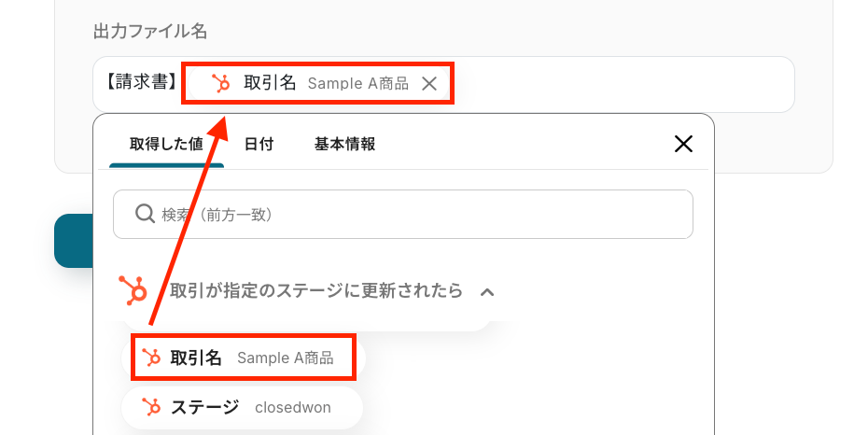
Task: Click the empty area of the 出力ファイル名 field
Action: tap(623, 84)
